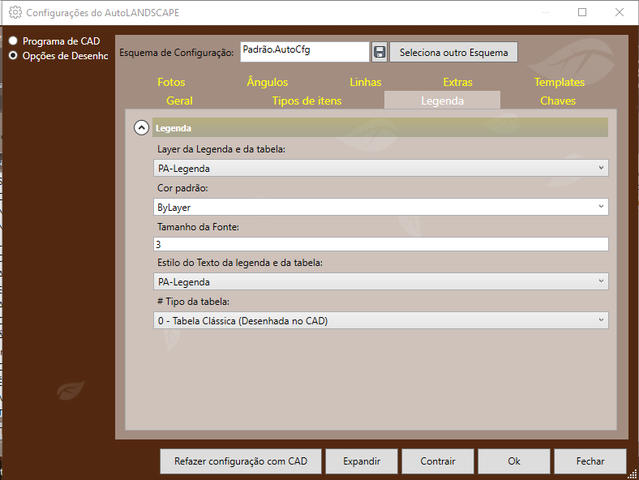
Task: Switch to the Fotos tab
Action: pyautogui.click(x=171, y=82)
